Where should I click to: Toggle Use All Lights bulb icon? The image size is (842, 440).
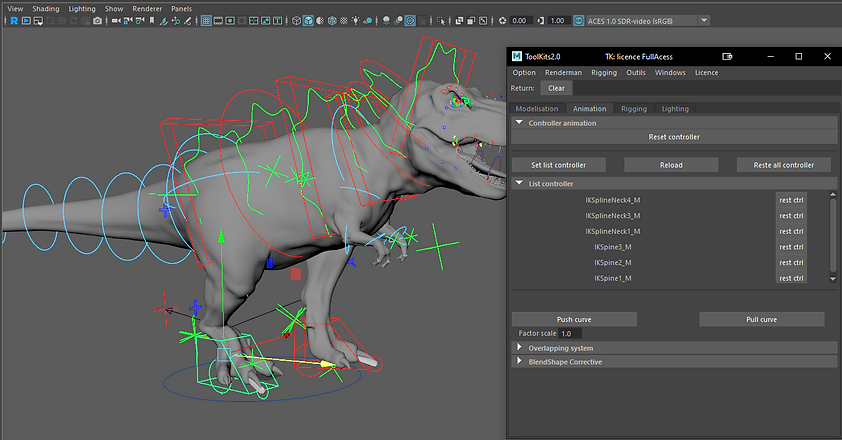(355, 21)
